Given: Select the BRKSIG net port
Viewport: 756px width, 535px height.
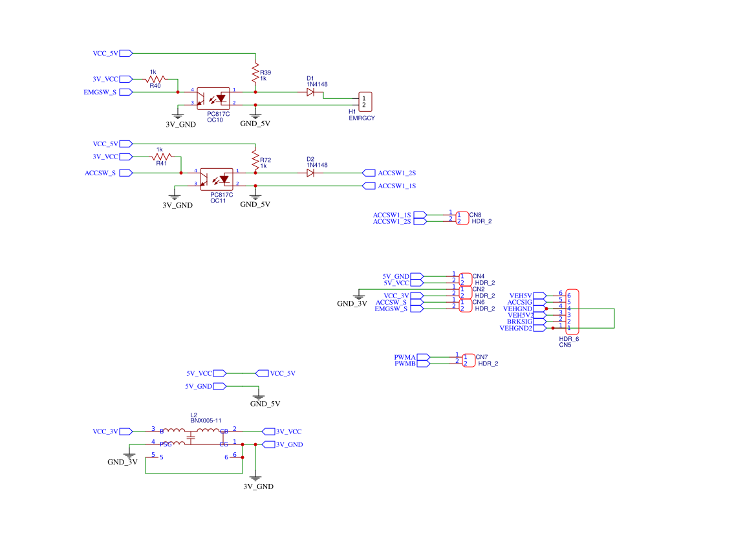Looking at the screenshot, I should pos(539,322).
